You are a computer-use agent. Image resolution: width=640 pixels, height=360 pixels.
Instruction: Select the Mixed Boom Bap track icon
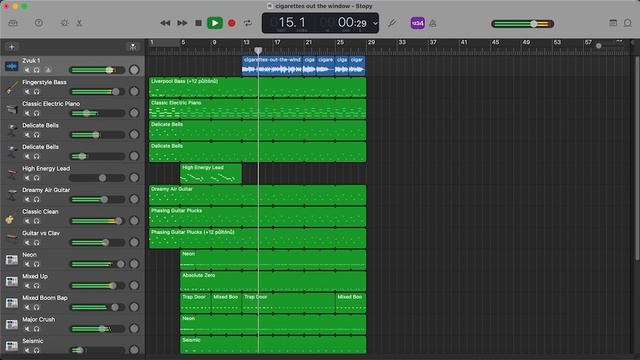[11, 303]
